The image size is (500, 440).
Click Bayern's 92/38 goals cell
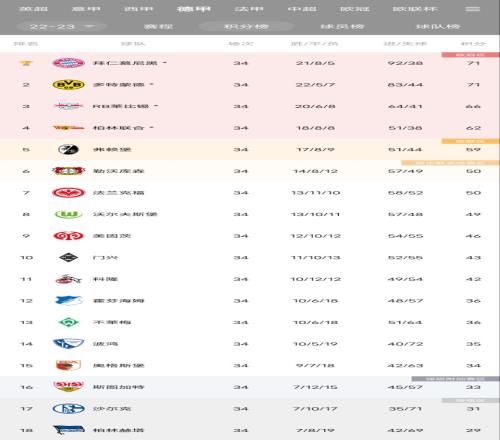[405, 63]
